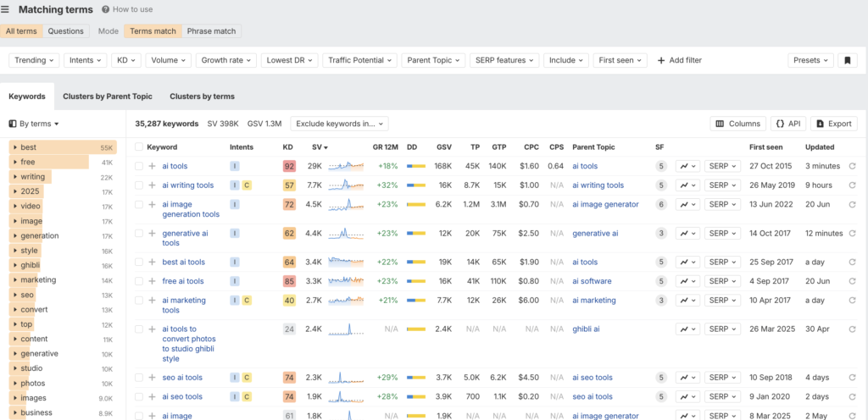Viewport: 868px width, 420px height.
Task: Click plus icon beside free ai tools
Action: pyautogui.click(x=153, y=281)
